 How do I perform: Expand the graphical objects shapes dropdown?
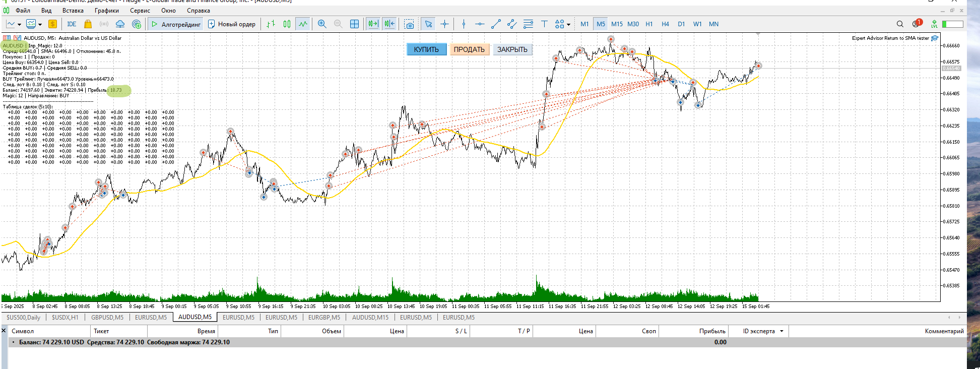point(568,24)
